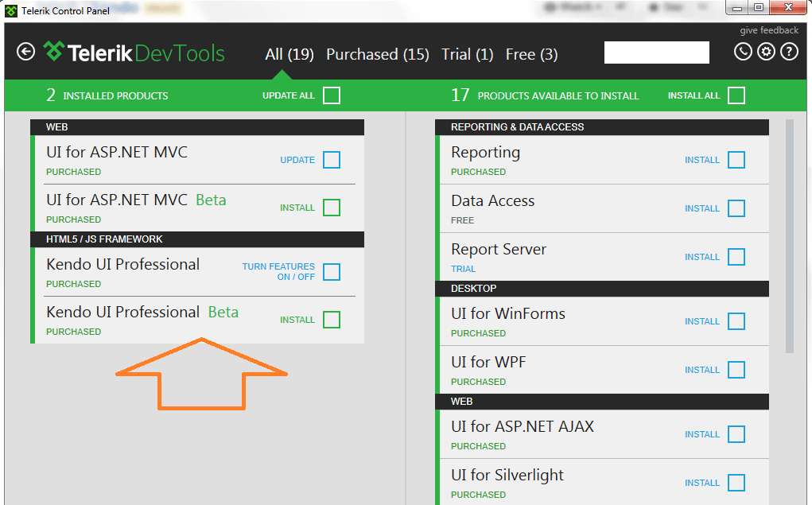Open the settings gear icon
Screen dimensions: 812x505
(767, 51)
